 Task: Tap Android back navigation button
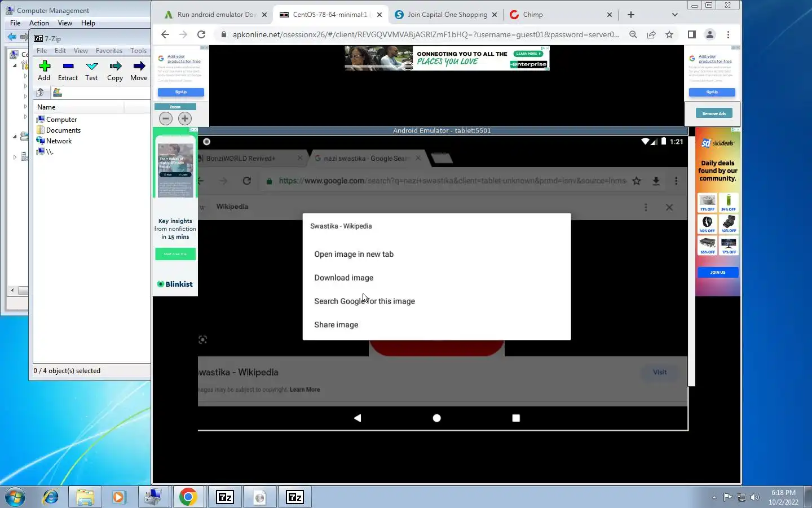tap(358, 418)
